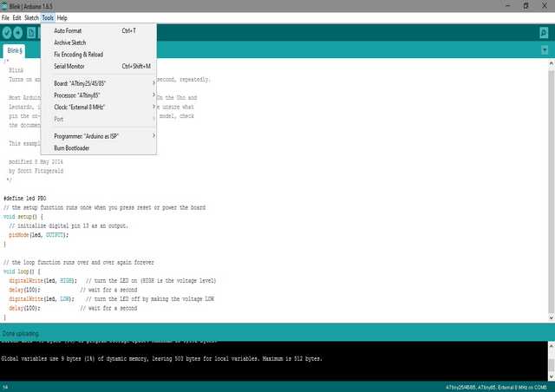This screenshot has width=555, height=392.
Task: Click the "digitalWrite(led, HIGH);" code line
Action: pyautogui.click(x=42, y=281)
